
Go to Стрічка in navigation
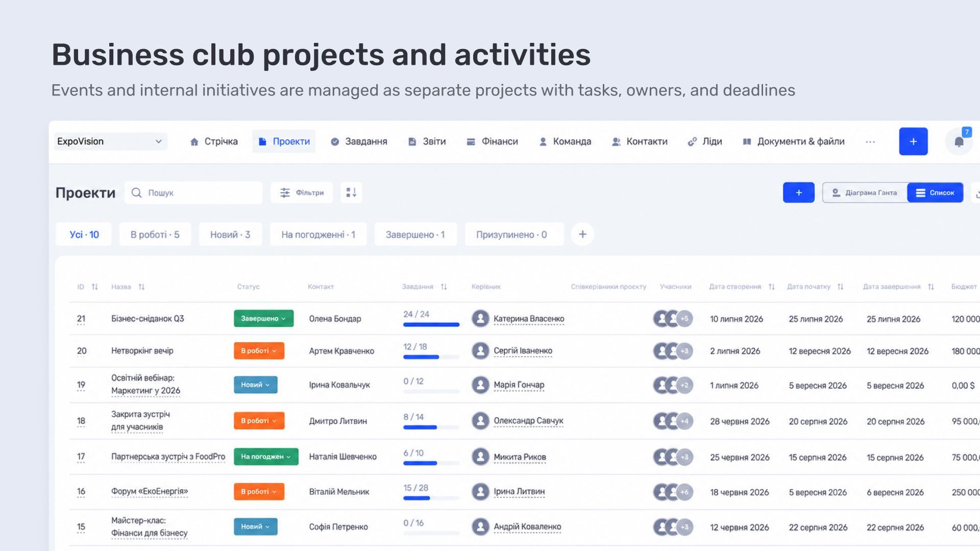214,141
